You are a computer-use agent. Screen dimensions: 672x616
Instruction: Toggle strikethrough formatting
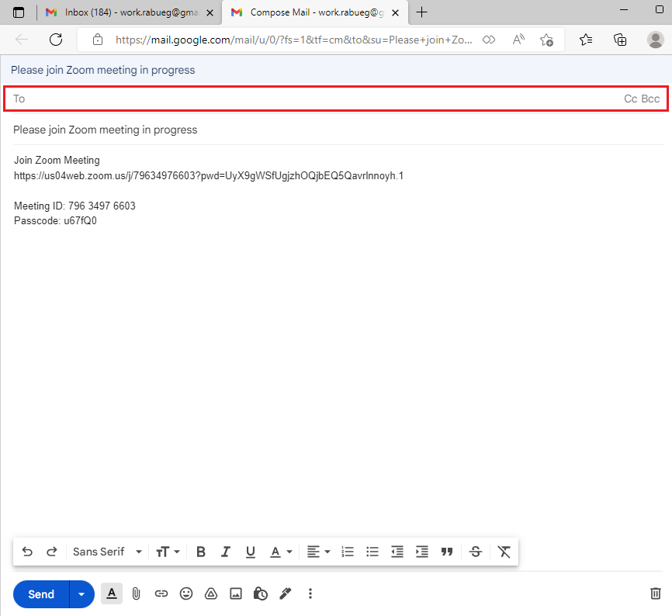click(x=476, y=552)
